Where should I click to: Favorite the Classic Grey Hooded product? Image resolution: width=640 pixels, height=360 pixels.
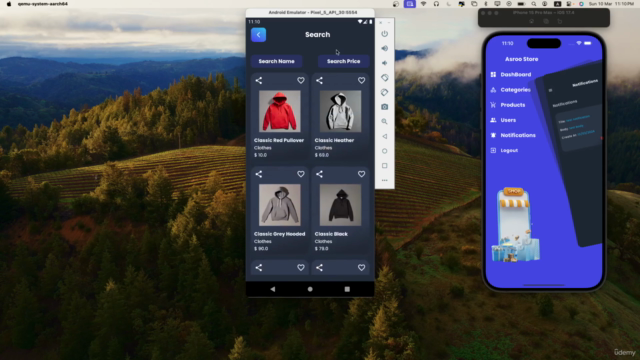coord(301,174)
